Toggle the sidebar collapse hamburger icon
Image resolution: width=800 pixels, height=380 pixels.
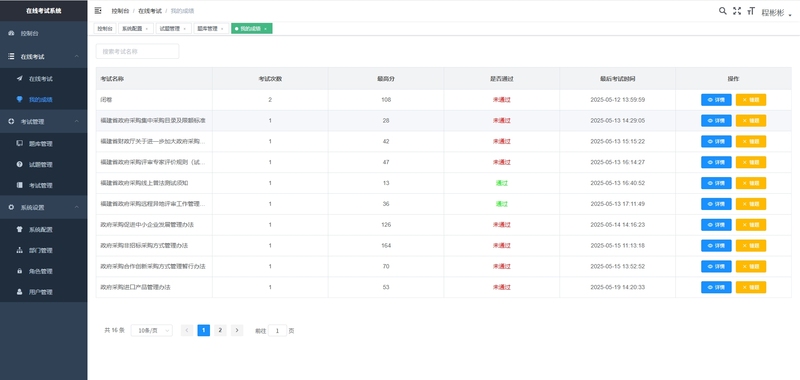pos(98,10)
